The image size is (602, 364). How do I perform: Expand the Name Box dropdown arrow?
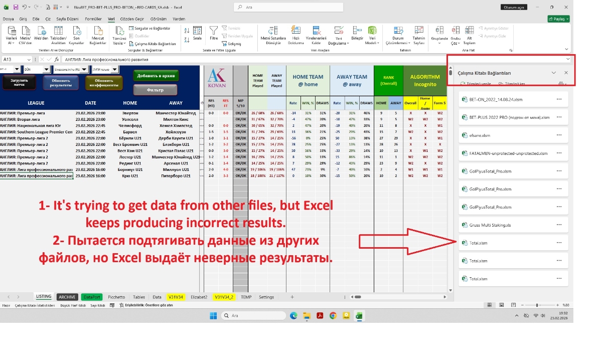(30, 59)
